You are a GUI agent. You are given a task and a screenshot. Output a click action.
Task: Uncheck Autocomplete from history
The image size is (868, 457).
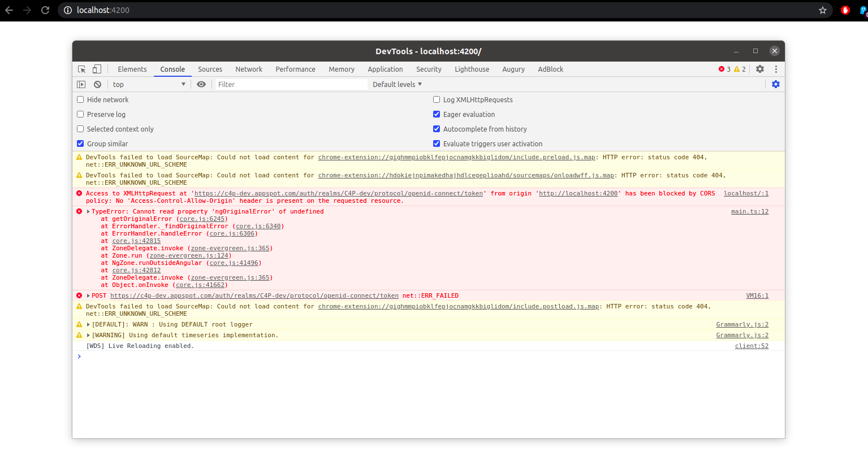point(437,129)
